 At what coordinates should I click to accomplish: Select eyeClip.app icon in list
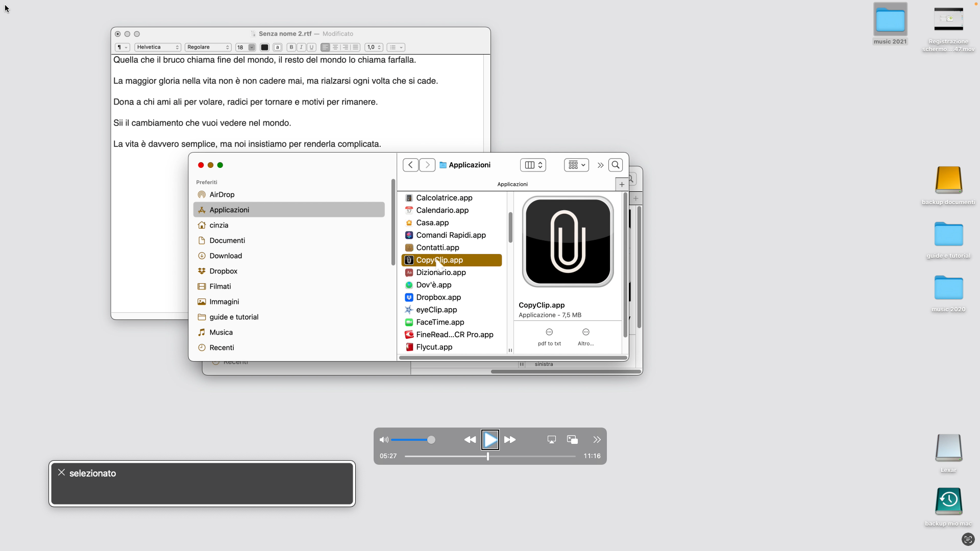coord(409,310)
